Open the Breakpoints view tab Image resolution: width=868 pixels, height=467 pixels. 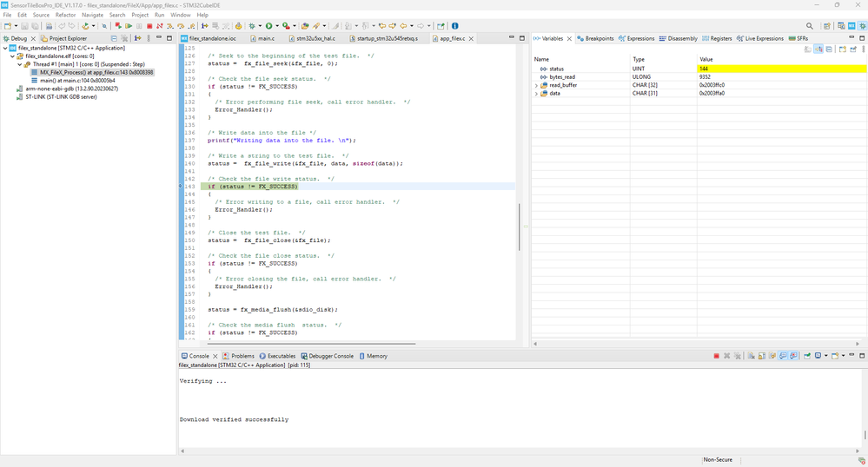595,39
